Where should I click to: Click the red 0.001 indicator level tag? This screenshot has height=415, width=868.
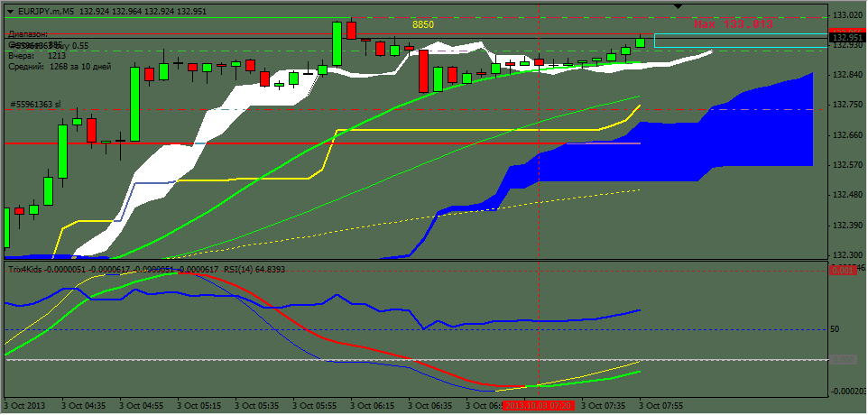pos(842,271)
